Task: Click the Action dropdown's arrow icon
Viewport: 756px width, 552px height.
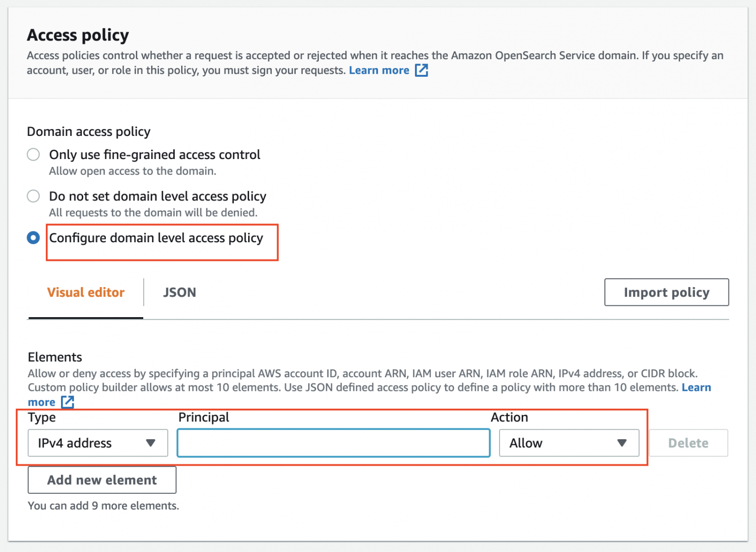Action: (622, 443)
